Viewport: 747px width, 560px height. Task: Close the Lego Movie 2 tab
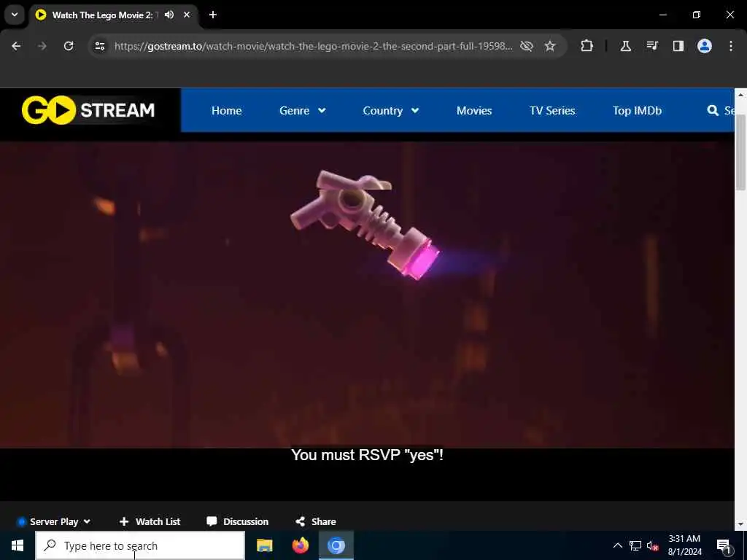point(187,15)
